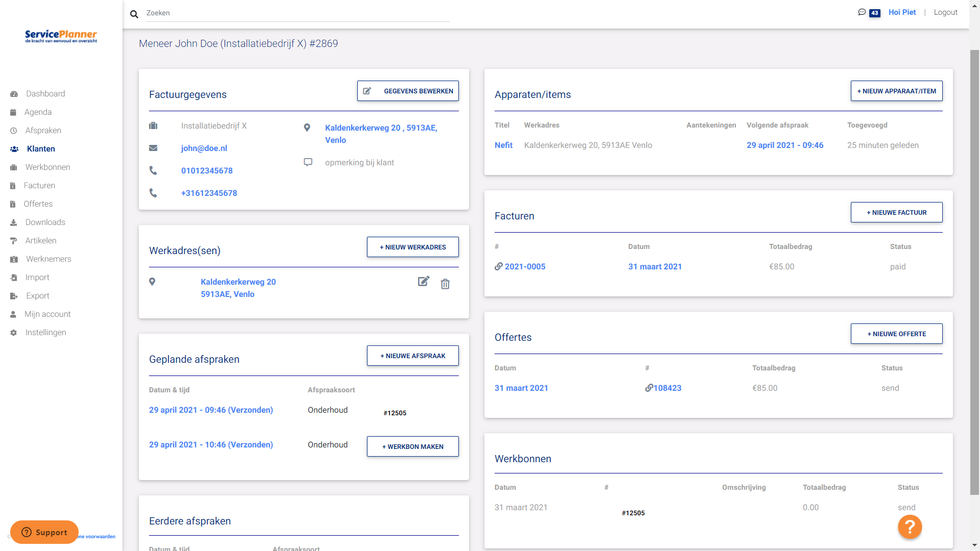Select Artikelen in the sidebar menu
This screenshot has width=980, height=551.
[41, 240]
